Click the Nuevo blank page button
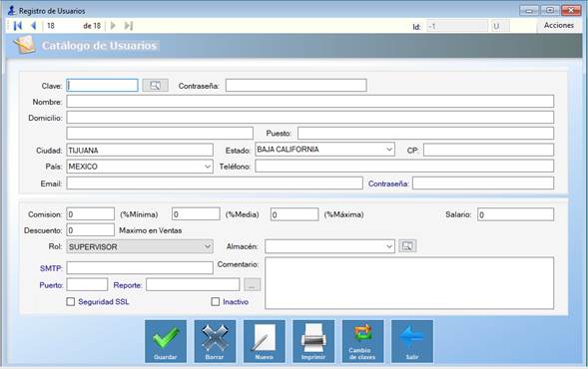Screen dimensions: 588x369 point(265,341)
